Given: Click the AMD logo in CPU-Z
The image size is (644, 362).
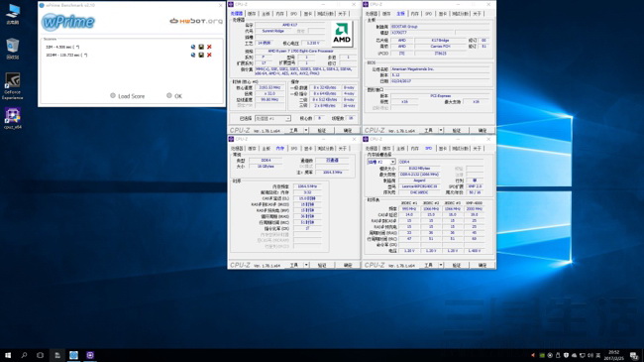Looking at the screenshot, I should (x=342, y=34).
